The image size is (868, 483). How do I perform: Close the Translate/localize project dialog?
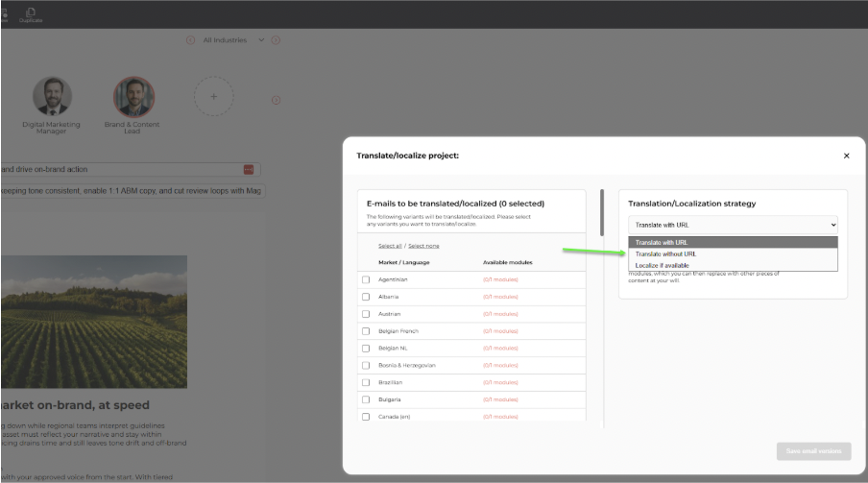(x=846, y=156)
